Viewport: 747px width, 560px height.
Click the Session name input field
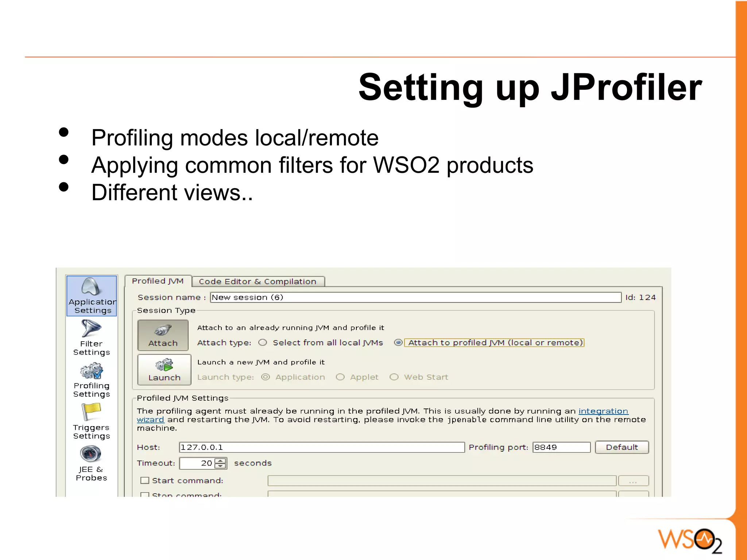pos(416,297)
